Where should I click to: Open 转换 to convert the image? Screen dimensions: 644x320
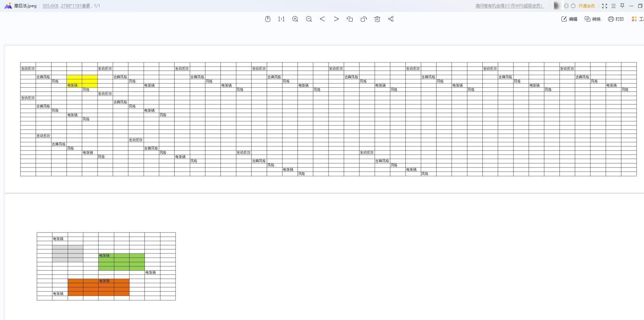click(x=593, y=19)
